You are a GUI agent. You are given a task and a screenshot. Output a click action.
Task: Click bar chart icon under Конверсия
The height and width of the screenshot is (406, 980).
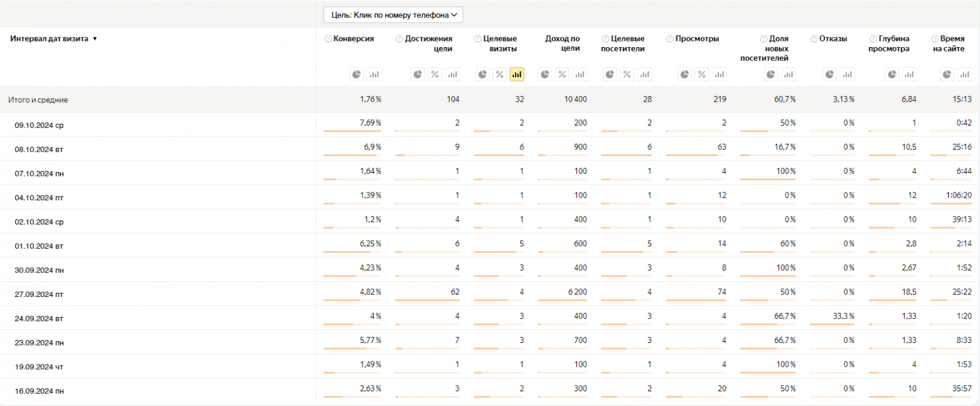(x=374, y=74)
